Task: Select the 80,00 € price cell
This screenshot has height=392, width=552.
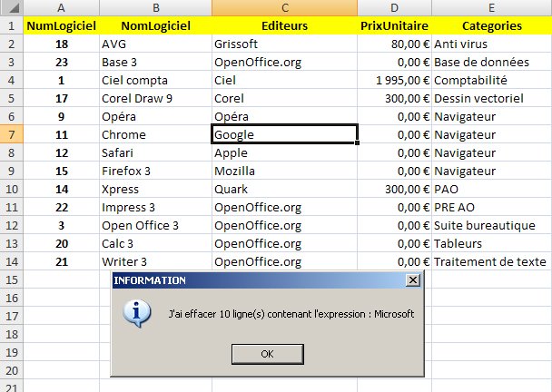Action: click(394, 44)
